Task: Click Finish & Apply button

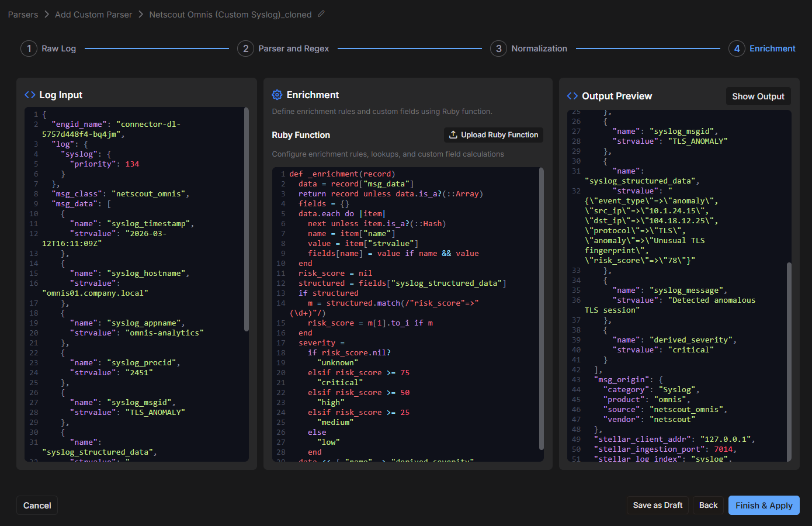Action: [764, 506]
